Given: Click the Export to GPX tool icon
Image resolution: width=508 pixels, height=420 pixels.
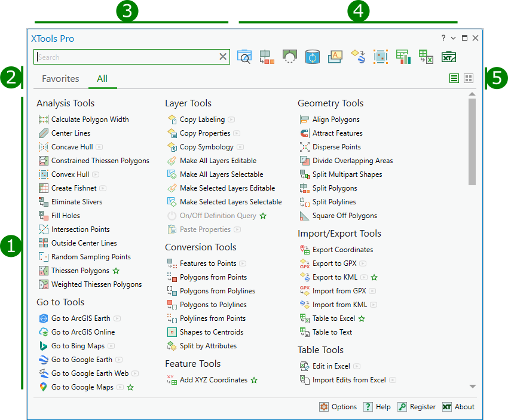Looking at the screenshot, I should [305, 263].
